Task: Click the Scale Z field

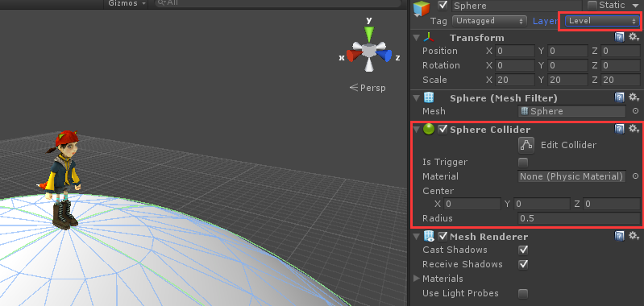Action: pyautogui.click(x=621, y=80)
